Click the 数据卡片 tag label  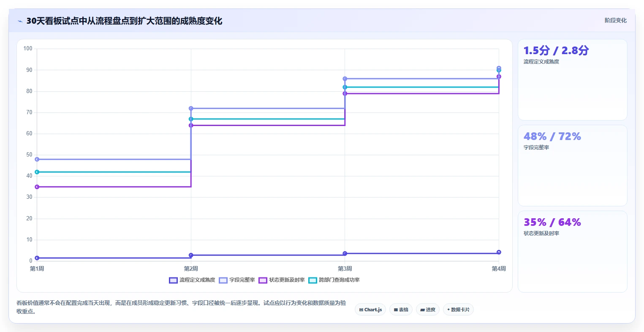[x=460, y=310]
